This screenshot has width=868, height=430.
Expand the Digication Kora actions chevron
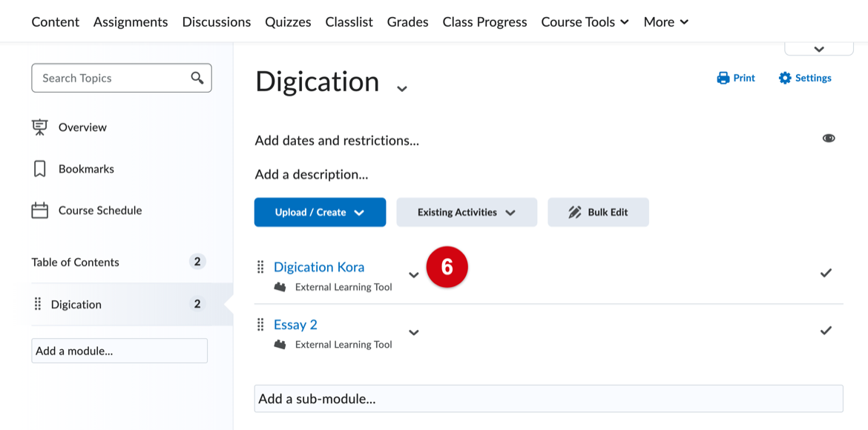[x=413, y=275]
